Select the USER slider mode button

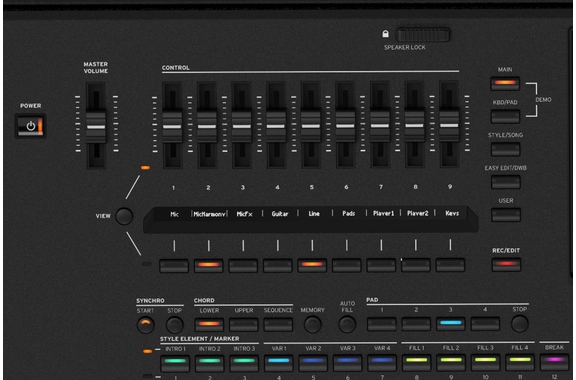pyautogui.click(x=506, y=215)
